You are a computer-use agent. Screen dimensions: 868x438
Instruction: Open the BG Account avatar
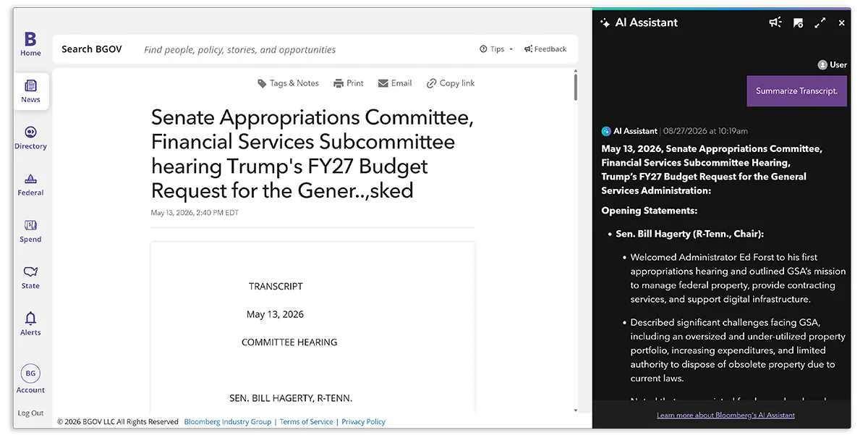(30, 374)
